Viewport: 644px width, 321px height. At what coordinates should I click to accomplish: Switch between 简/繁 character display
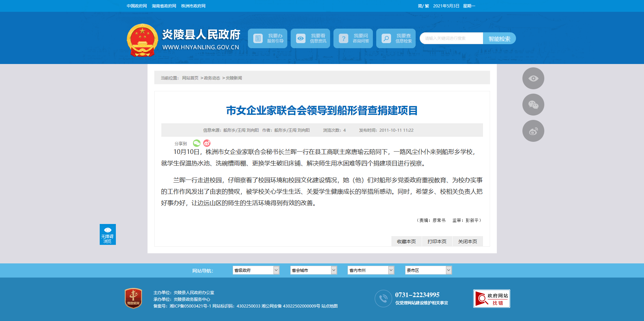pos(423,6)
